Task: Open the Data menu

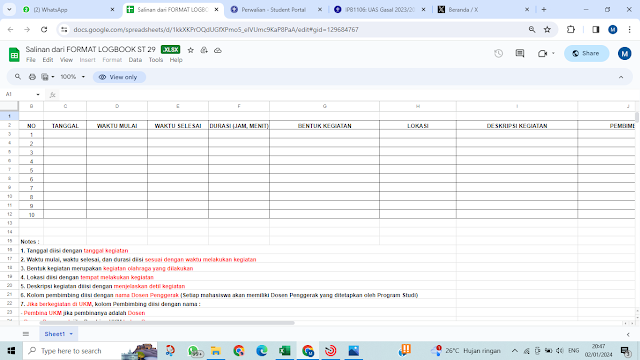Action: click(x=135, y=60)
